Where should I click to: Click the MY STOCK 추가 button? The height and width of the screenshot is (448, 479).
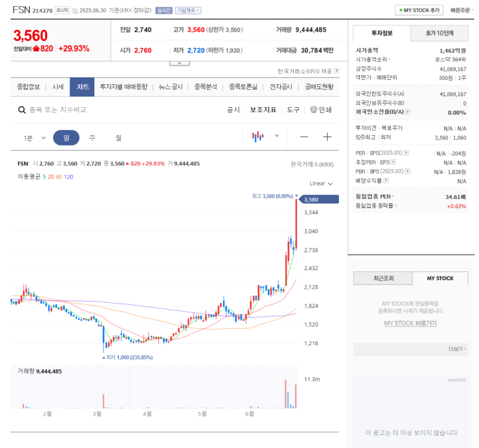419,11
